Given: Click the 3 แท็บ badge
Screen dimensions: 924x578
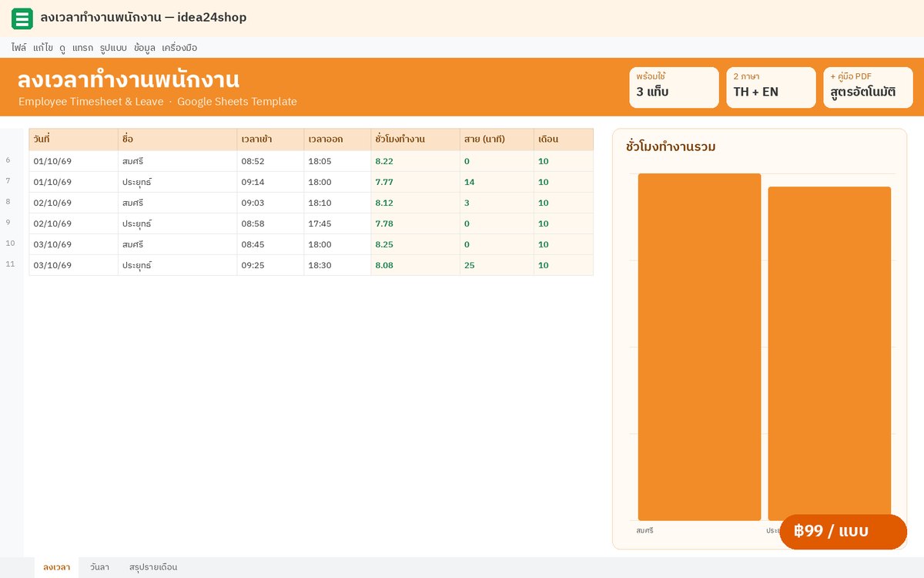Looking at the screenshot, I should point(674,87).
